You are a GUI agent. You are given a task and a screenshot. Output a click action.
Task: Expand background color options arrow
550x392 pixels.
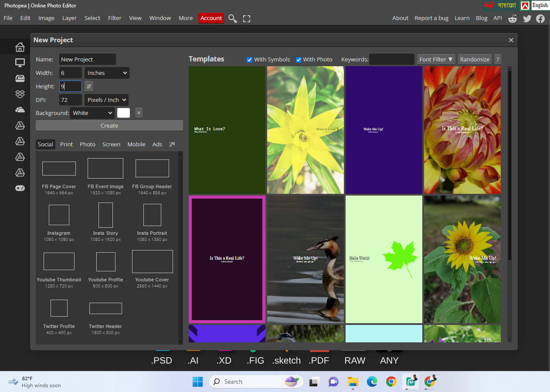tap(139, 113)
